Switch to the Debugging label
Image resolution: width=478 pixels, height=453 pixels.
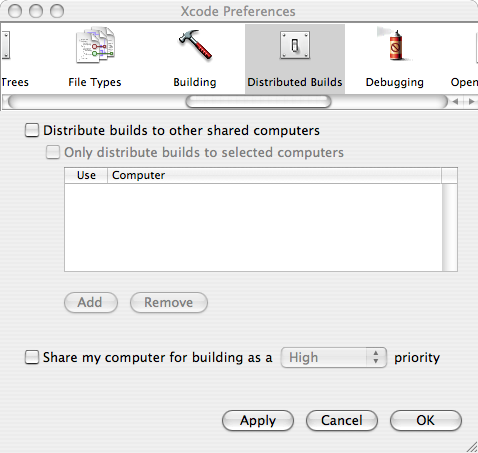click(395, 82)
